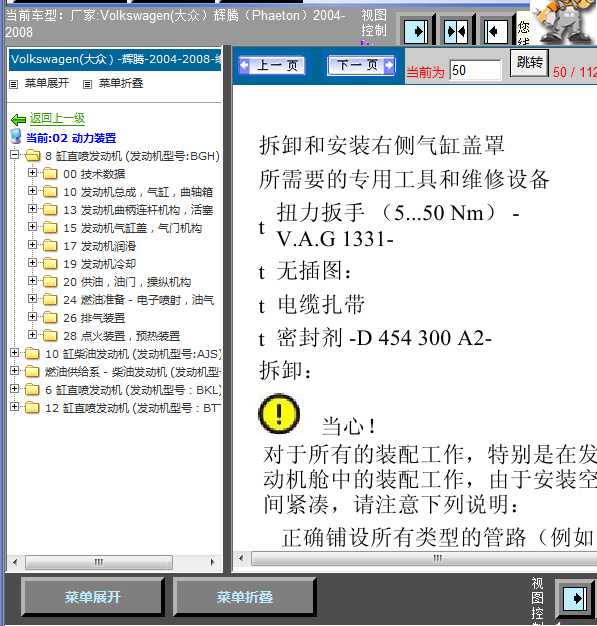Go to previous page with 上一页
Viewport: 597px width, 626px height.
273,65
